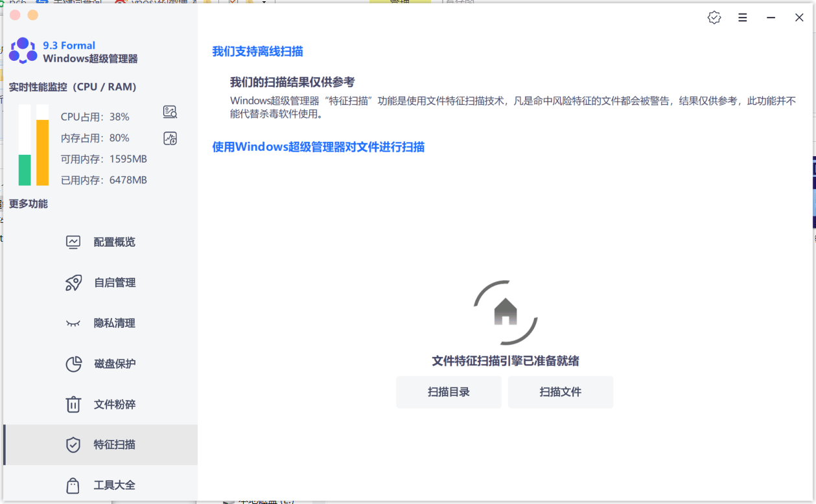Viewport: 816px width, 504px height.
Task: Click the certification badge icon in title bar
Action: 714,17
